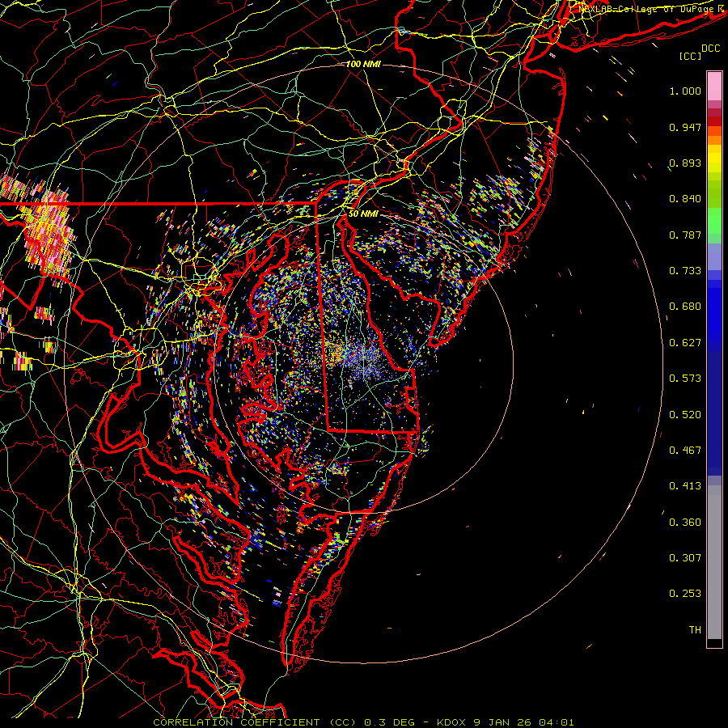Select the 0.680 color scale value
The image size is (728, 728).
coord(685,307)
